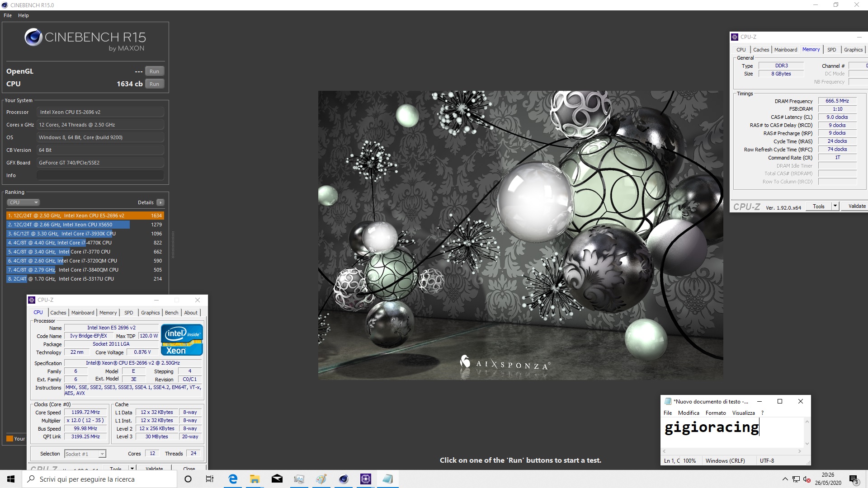Open Graphics tab in upper CPU-Z window
Viewport: 868px width, 488px height.
click(853, 50)
